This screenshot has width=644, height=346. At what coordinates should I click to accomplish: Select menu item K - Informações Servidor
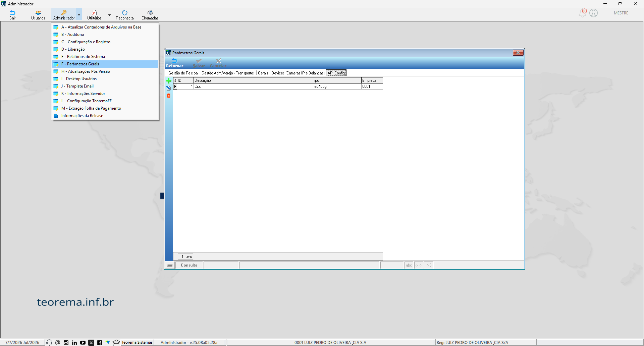(x=105, y=94)
